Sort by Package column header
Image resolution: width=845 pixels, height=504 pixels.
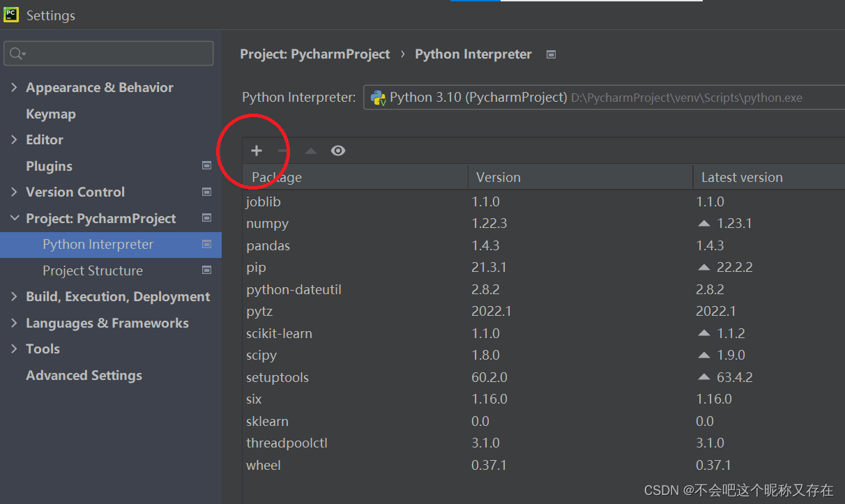pyautogui.click(x=355, y=177)
